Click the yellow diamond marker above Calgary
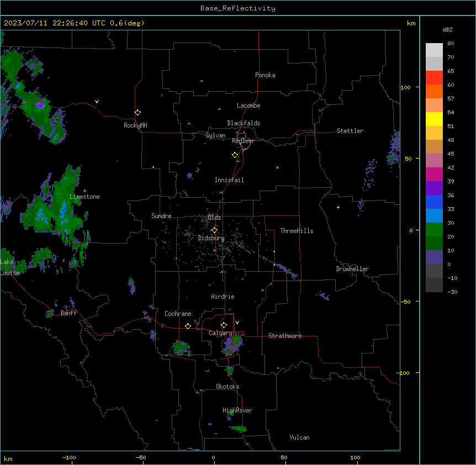This screenshot has height=465, width=476. [x=224, y=325]
